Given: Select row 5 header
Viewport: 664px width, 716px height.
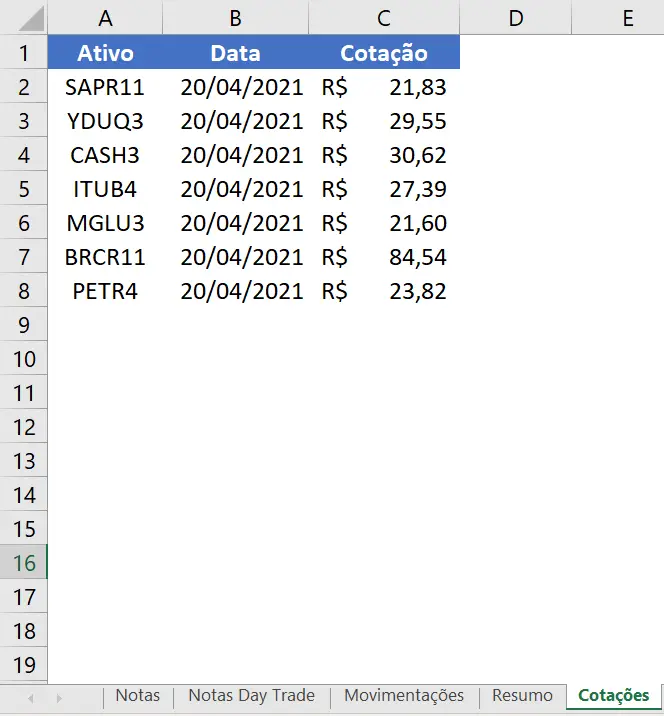Looking at the screenshot, I should [x=24, y=189].
